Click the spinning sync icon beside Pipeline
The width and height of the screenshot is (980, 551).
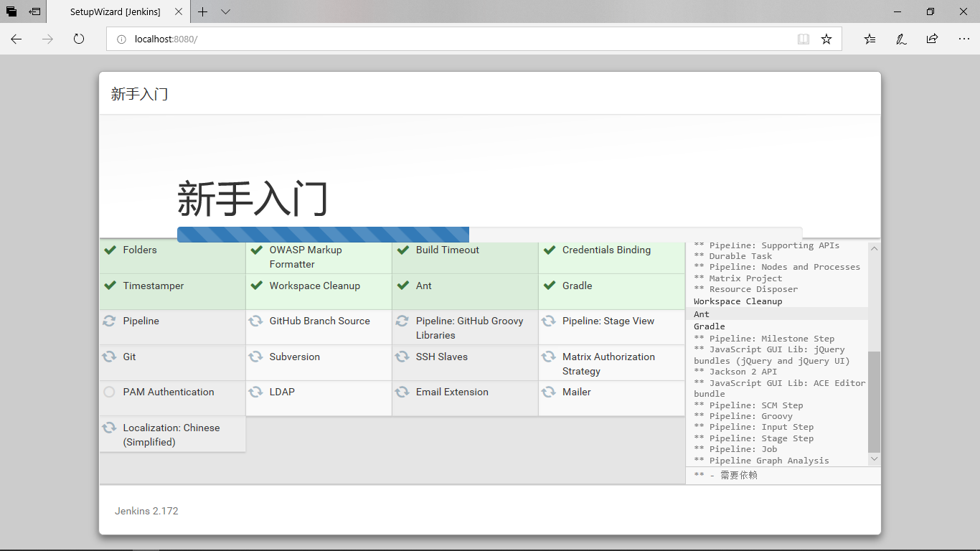pos(109,321)
